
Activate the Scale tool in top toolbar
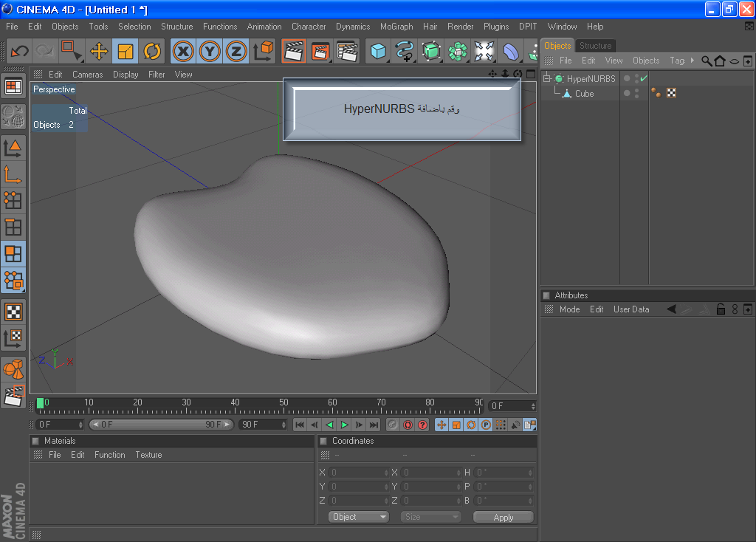[x=126, y=51]
